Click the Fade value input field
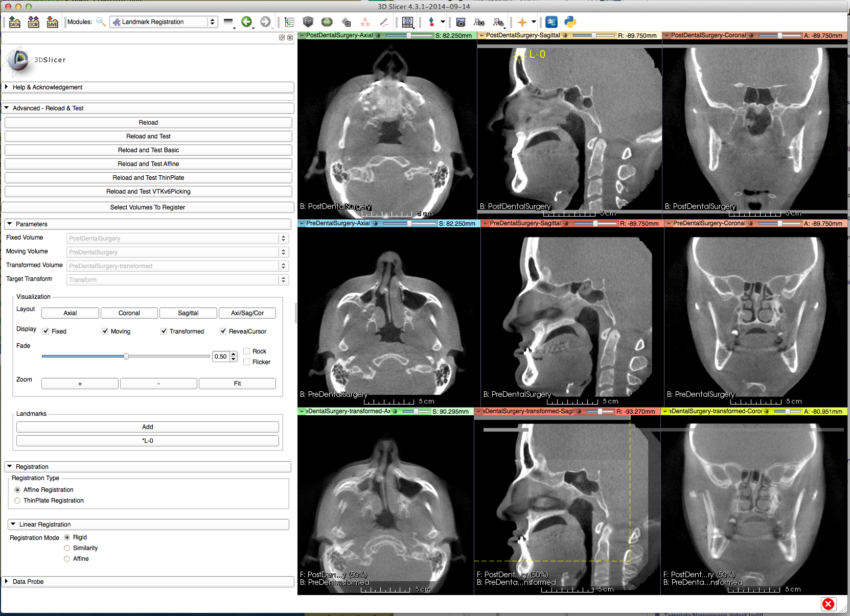The image size is (850, 616). [x=221, y=357]
